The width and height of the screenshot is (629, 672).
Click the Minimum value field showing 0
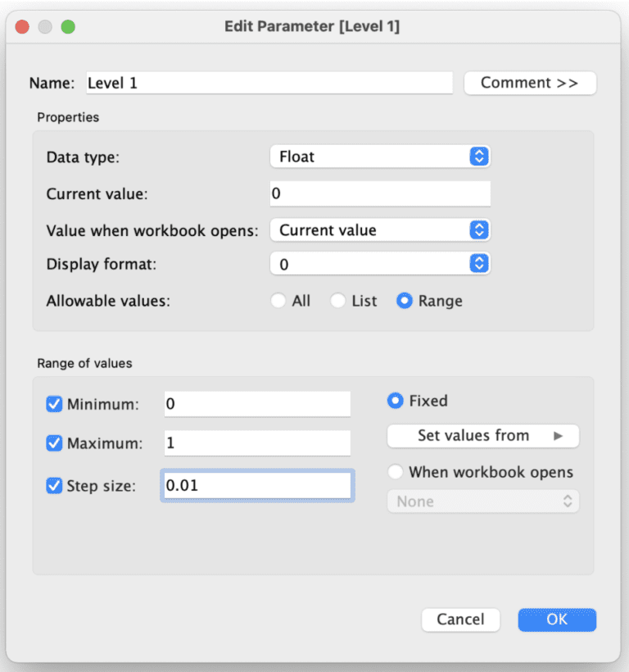pos(256,404)
